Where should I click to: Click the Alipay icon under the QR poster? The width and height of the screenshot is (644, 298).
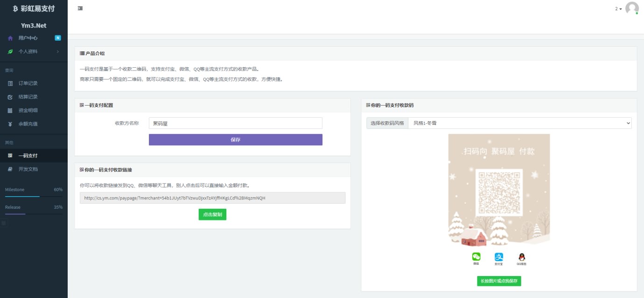click(x=499, y=256)
